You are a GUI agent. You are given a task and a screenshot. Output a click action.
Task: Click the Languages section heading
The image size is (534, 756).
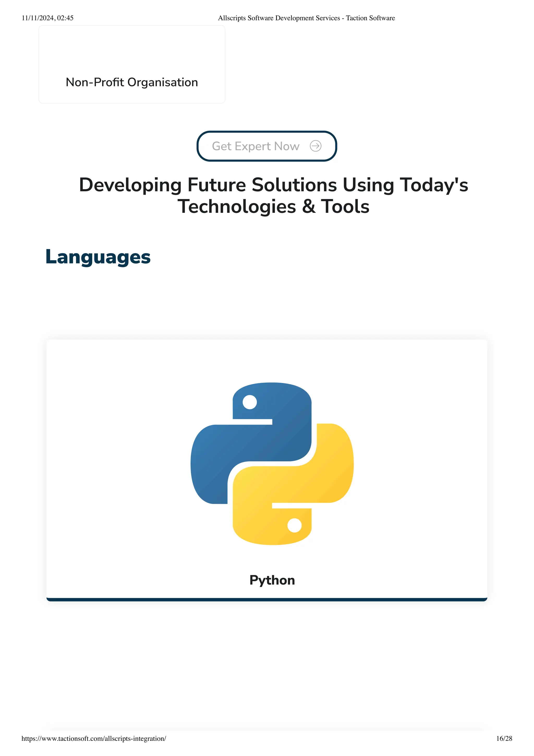(x=98, y=257)
